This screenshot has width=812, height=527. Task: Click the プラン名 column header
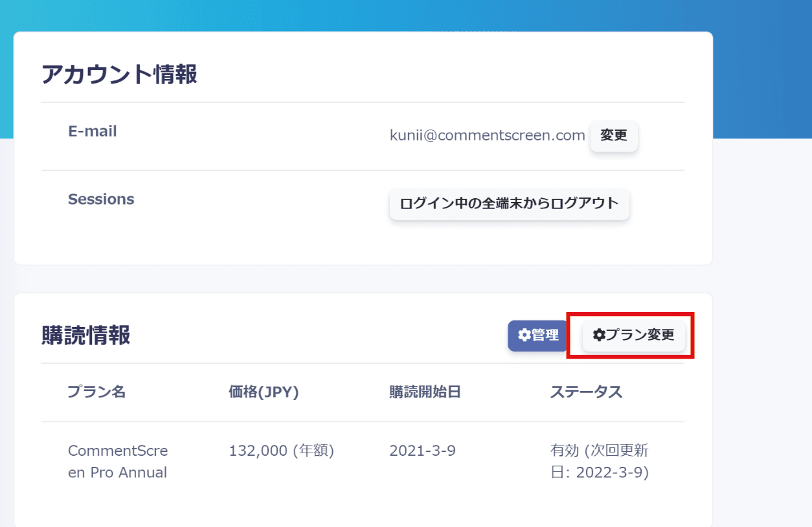coord(96,392)
